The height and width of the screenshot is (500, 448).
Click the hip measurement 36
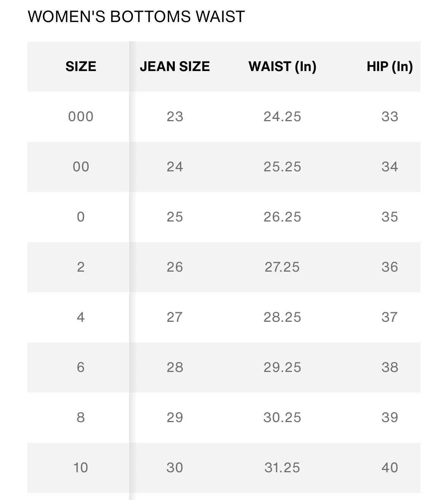tap(389, 267)
